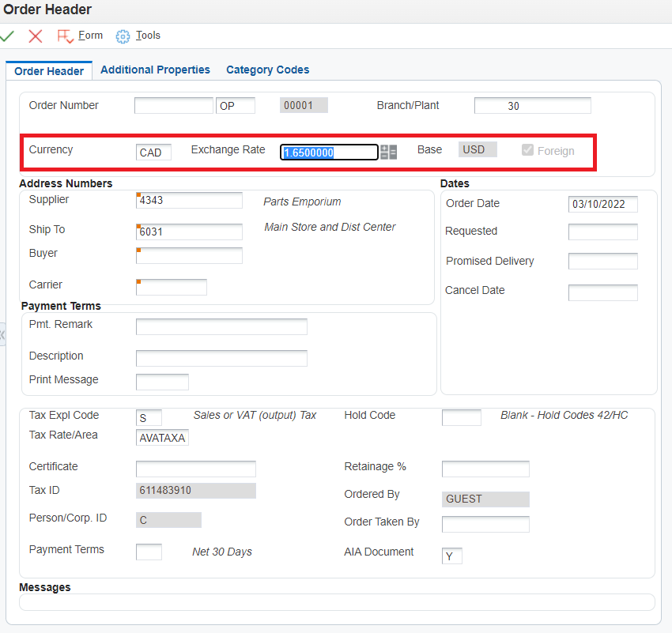Image resolution: width=672 pixels, height=633 pixels.
Task: Click the Net 30 Days description
Action: pos(222,552)
